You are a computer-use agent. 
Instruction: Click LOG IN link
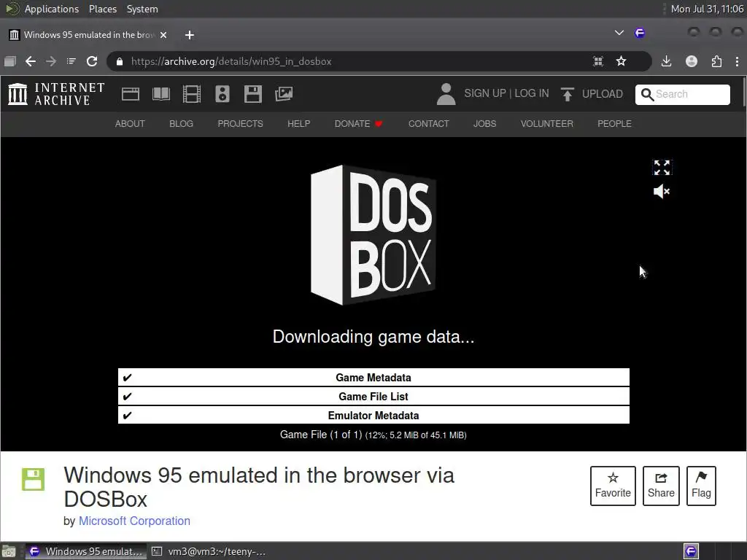pos(532,93)
